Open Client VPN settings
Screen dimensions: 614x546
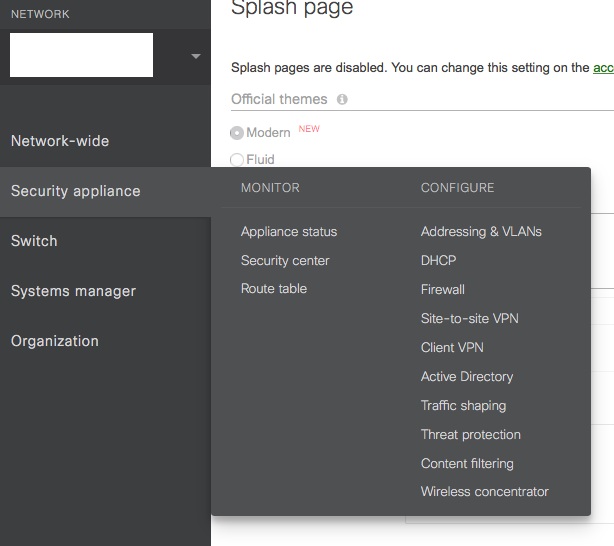pos(452,348)
